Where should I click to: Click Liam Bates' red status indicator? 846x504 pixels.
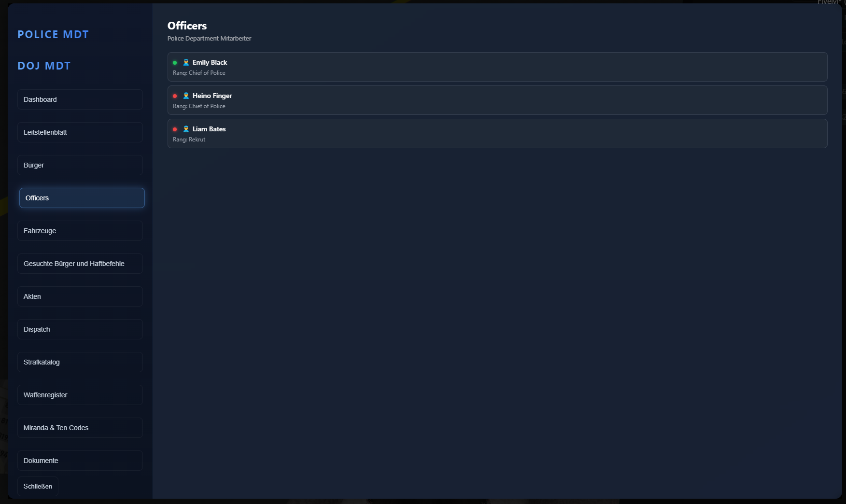pyautogui.click(x=175, y=129)
